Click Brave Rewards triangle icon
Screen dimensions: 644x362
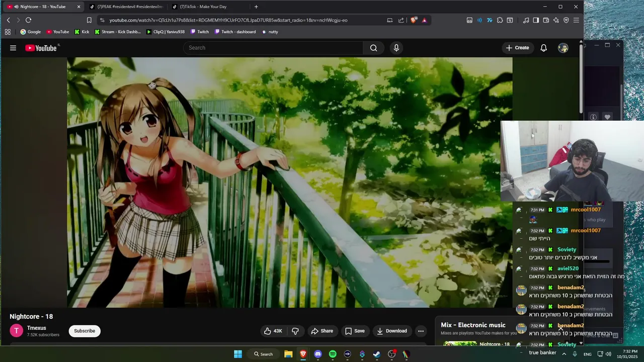[x=424, y=20]
